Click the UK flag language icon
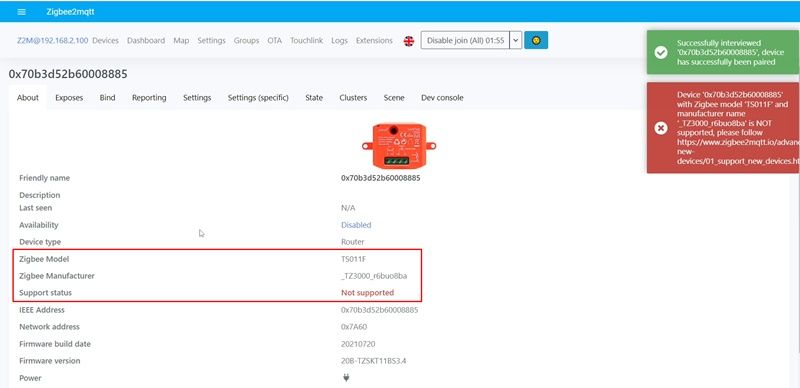800x388 pixels. [x=409, y=41]
